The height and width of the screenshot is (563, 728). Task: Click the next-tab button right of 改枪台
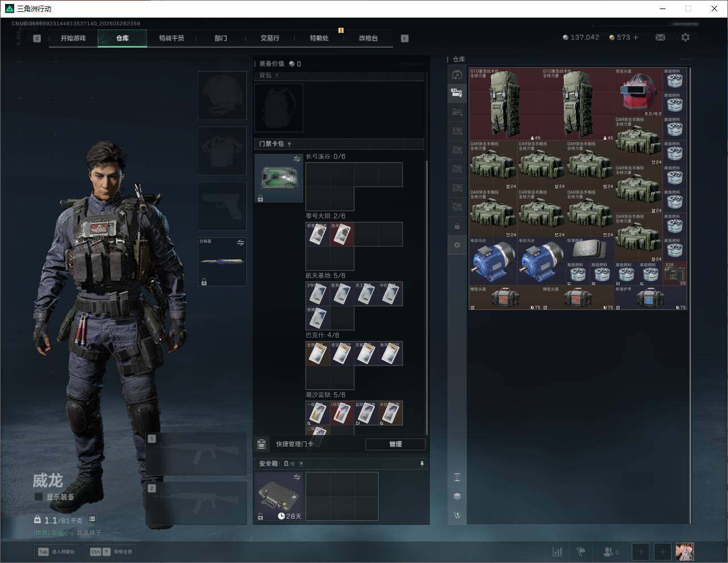pyautogui.click(x=405, y=38)
